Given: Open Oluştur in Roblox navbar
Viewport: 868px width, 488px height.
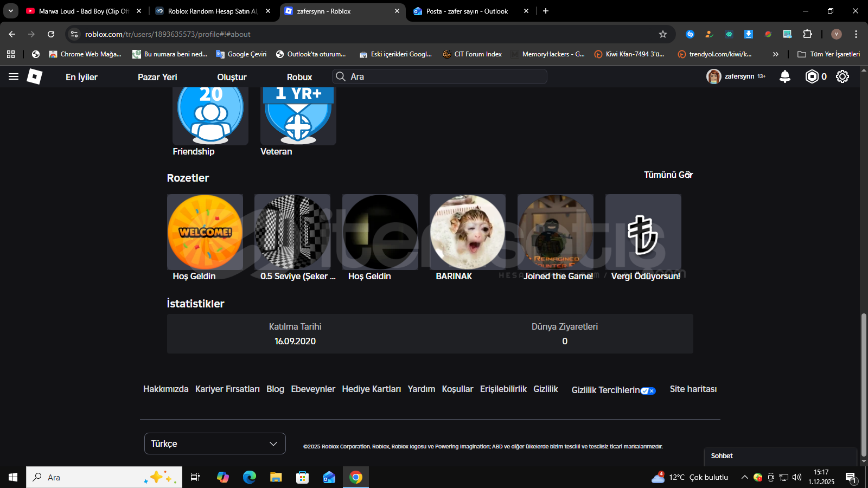Looking at the screenshot, I should (232, 77).
